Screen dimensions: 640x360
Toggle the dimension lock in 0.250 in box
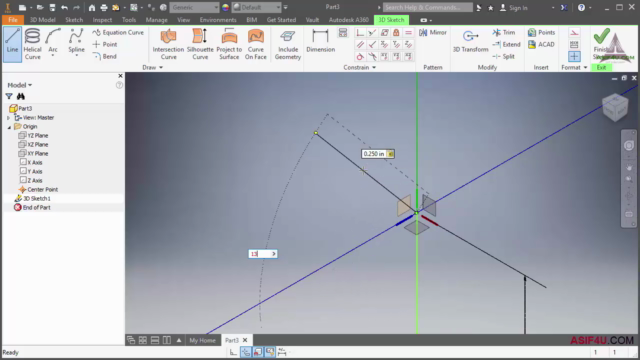(390, 154)
